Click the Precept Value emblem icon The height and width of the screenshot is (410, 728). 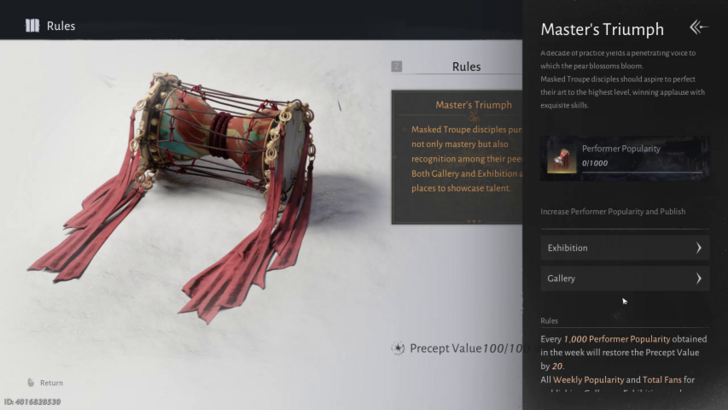(398, 348)
